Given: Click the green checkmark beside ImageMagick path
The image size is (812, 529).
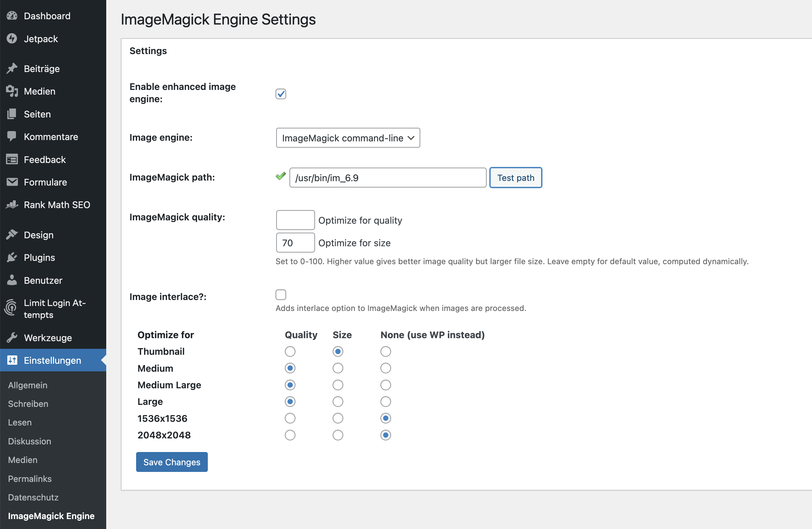Looking at the screenshot, I should pos(281,176).
